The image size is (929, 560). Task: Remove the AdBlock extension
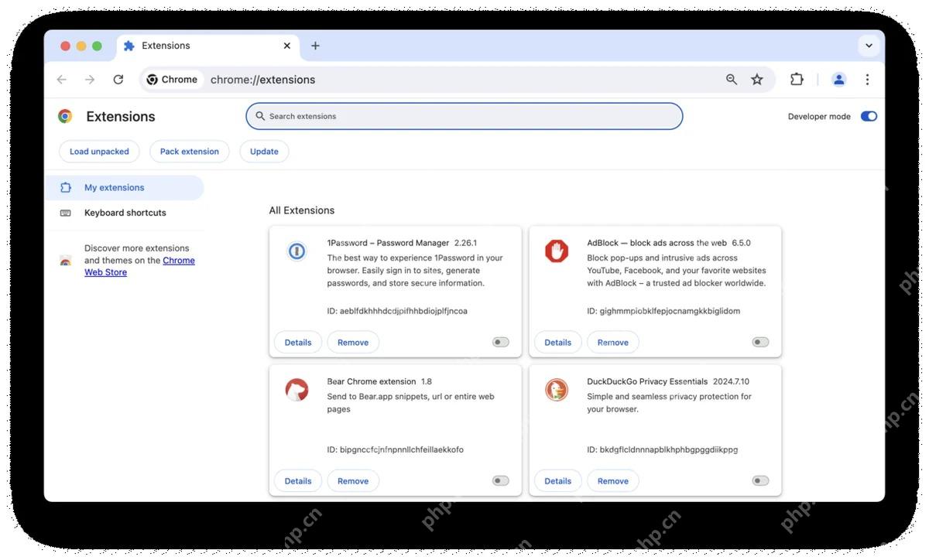(x=613, y=342)
